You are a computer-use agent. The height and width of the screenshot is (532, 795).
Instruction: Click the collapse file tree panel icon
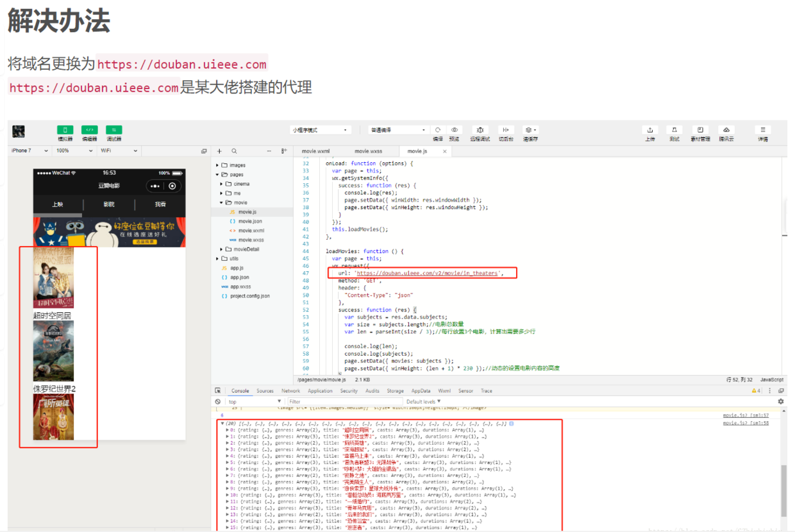(x=284, y=151)
